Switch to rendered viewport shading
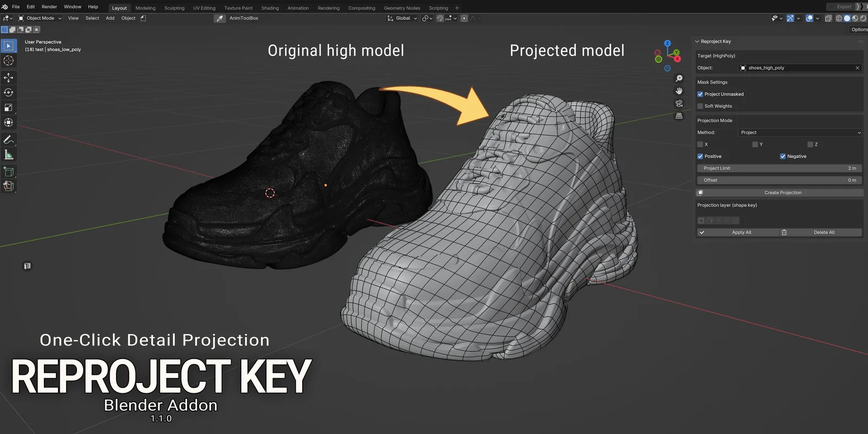This screenshot has width=868, height=434. pyautogui.click(x=863, y=18)
